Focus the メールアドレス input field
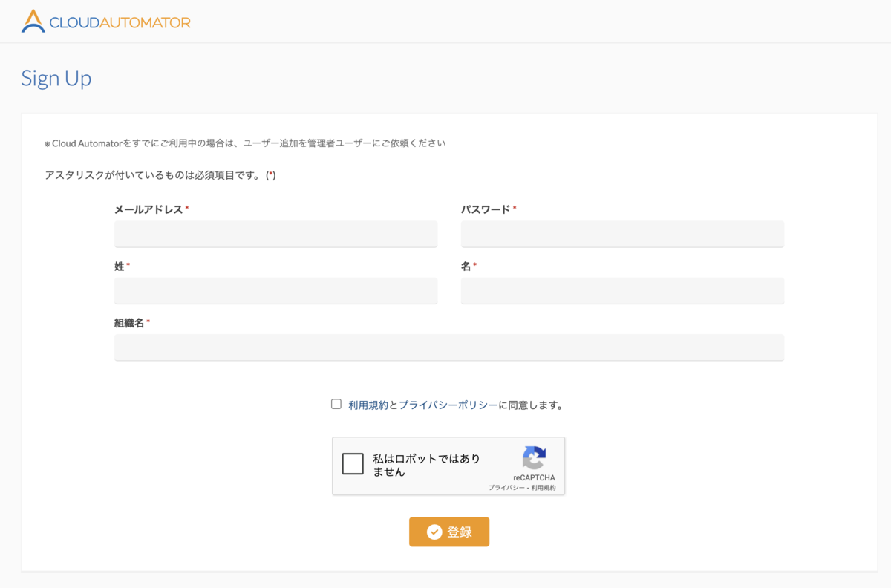The image size is (891, 588). [x=275, y=234]
